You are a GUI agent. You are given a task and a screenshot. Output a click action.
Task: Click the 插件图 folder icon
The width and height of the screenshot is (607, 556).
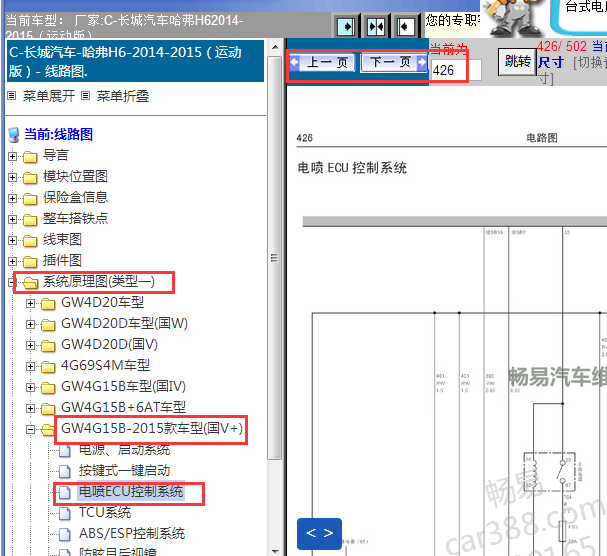point(30,261)
